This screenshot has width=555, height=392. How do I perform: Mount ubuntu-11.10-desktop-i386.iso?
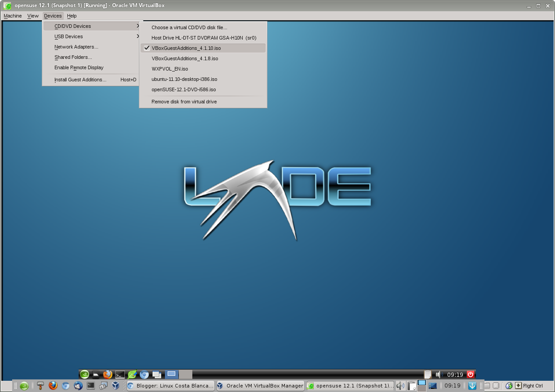[203, 79]
